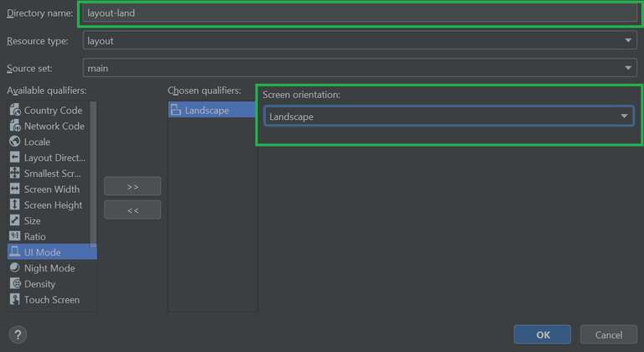Click the Layout Direction arrow icon
The height and width of the screenshot is (352, 644).
click(x=15, y=158)
